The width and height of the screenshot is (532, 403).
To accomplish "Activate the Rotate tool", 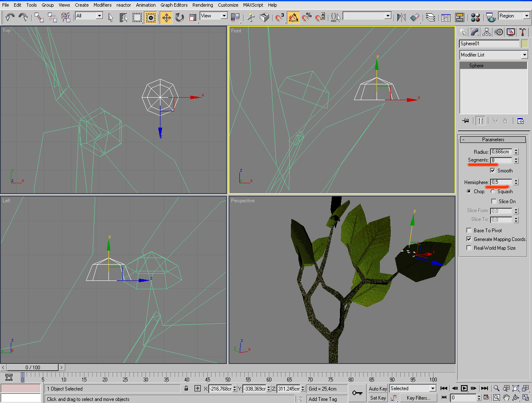I will [x=180, y=17].
